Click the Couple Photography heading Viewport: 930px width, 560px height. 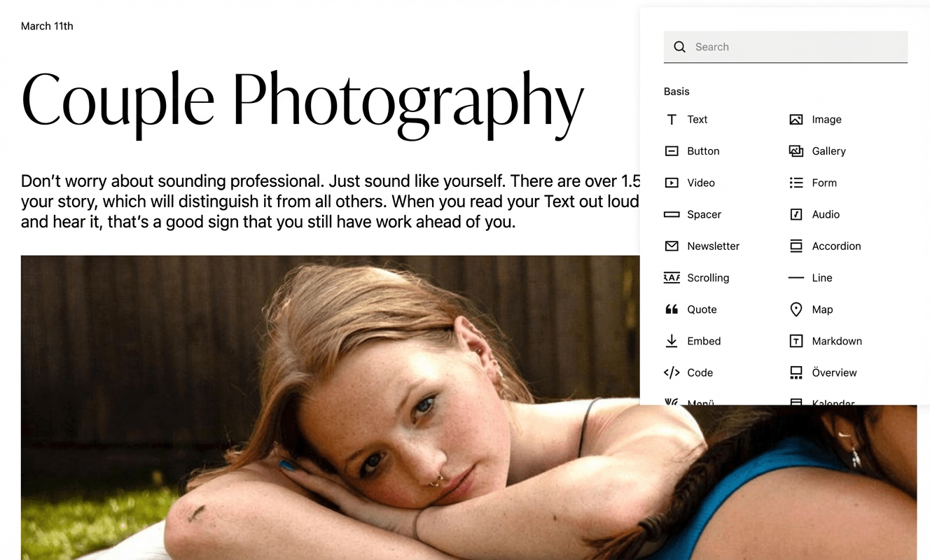coord(303,101)
